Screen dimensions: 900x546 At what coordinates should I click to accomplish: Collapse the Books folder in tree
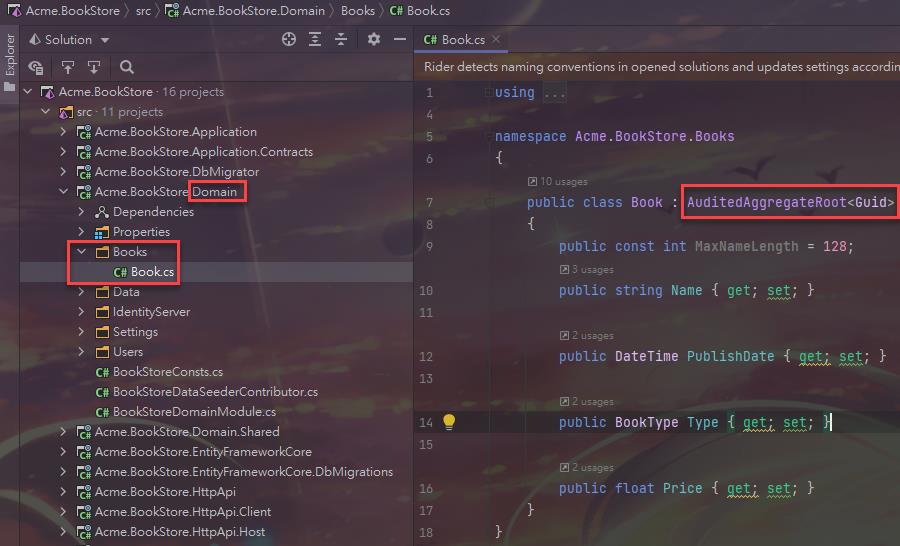coord(82,252)
